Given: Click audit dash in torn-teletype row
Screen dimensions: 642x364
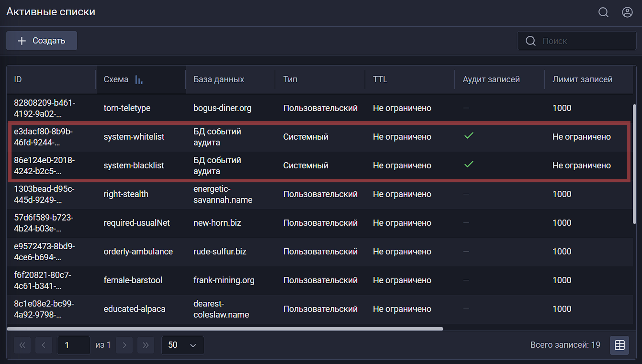Looking at the screenshot, I should coord(466,108).
